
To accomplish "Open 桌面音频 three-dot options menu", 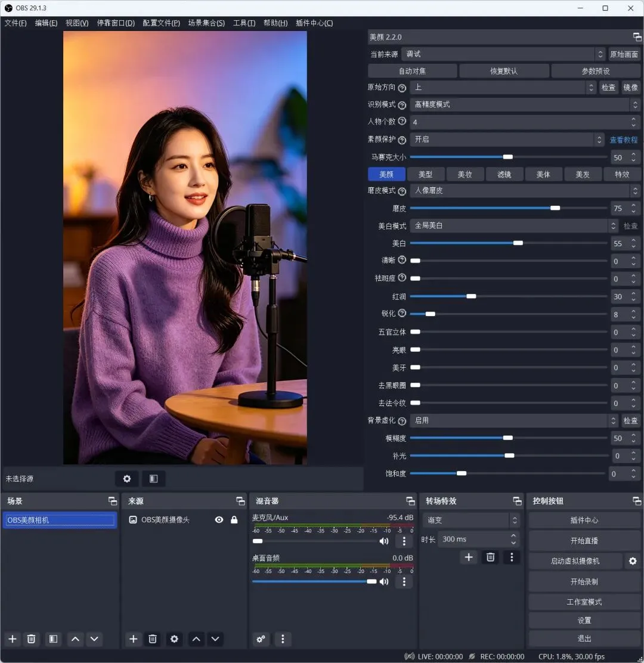I will [x=404, y=582].
